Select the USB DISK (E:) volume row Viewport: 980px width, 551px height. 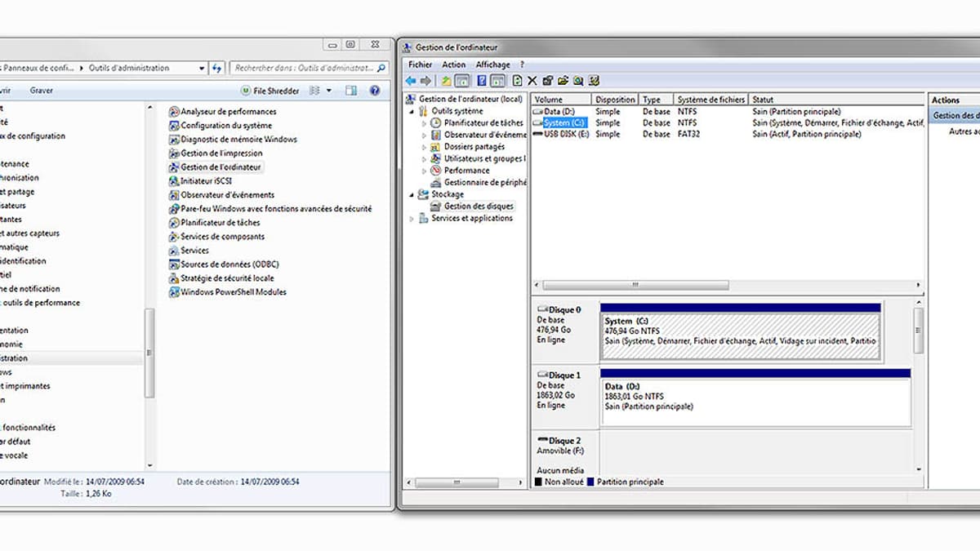point(727,134)
